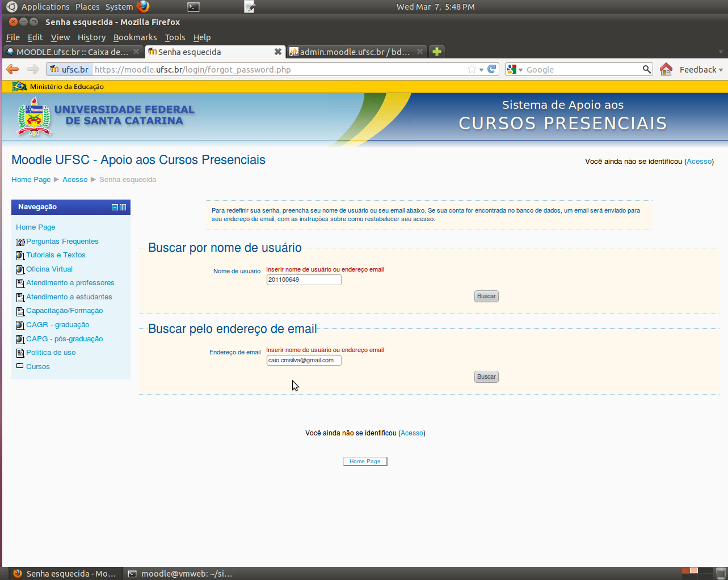Click the ufsc.br site identity button

69,69
